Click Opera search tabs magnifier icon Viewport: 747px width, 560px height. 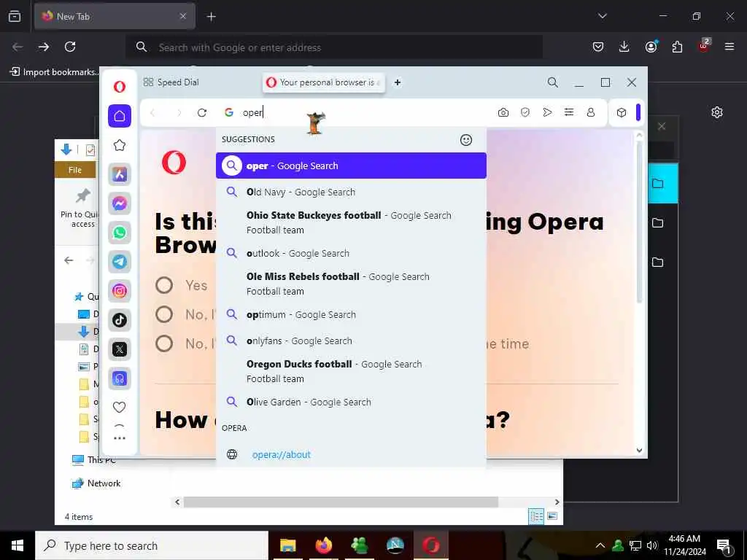coord(553,82)
